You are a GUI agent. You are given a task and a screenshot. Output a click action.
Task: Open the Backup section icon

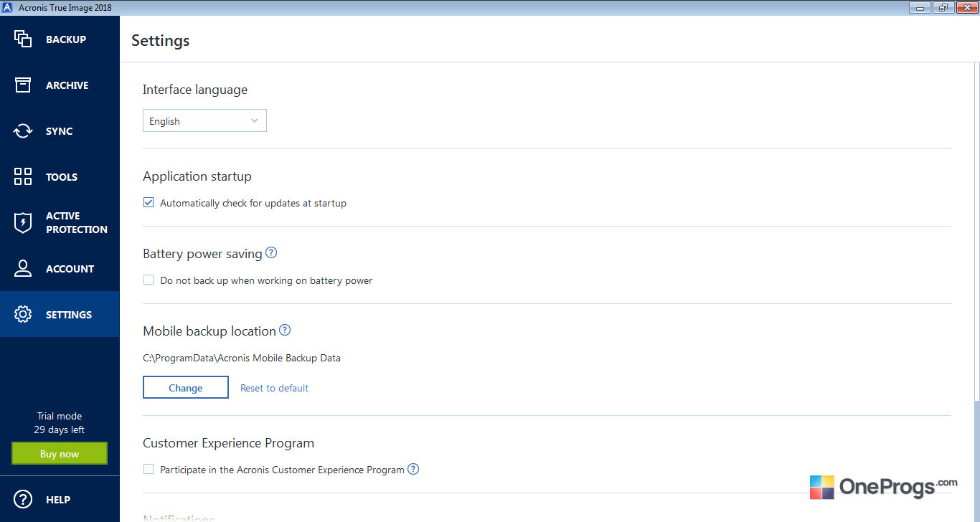(x=23, y=39)
